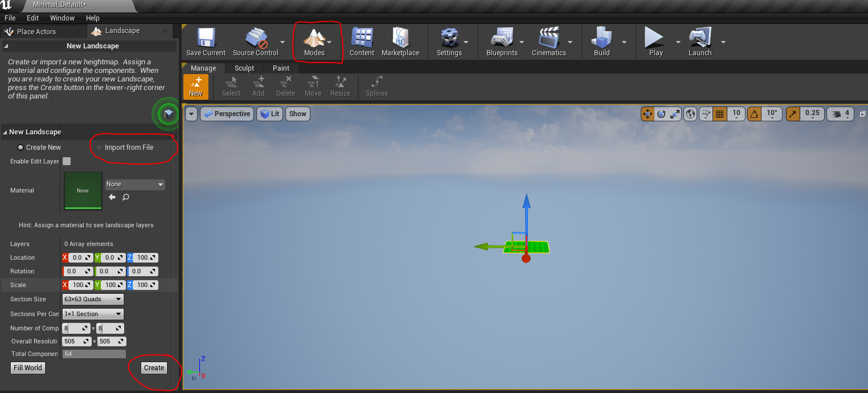Select the Import from File radio option
Viewport: 868px width, 393px height.
click(99, 148)
